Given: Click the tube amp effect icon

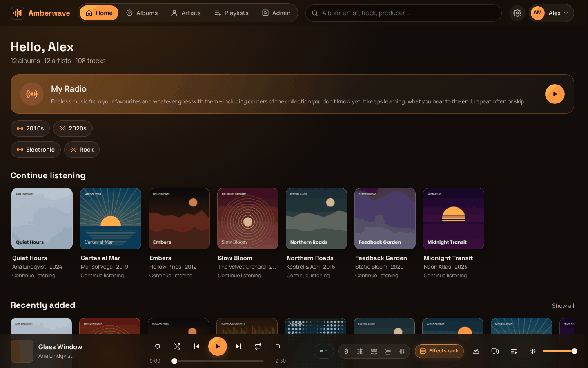Looking at the screenshot, I should pyautogui.click(x=346, y=351).
